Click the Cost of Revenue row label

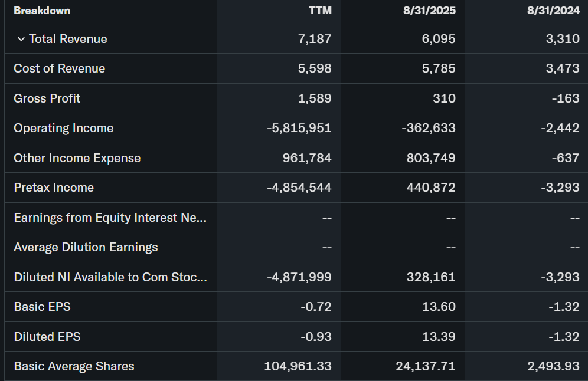coord(60,68)
